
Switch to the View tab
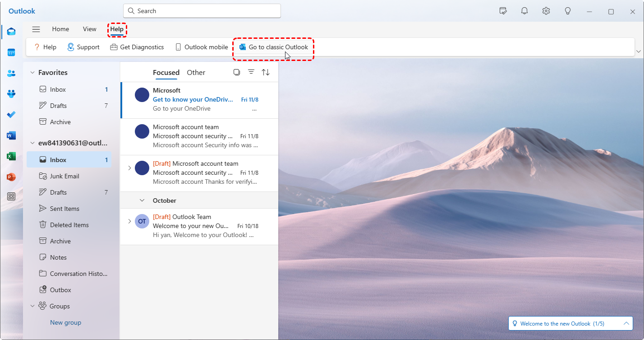pyautogui.click(x=90, y=29)
